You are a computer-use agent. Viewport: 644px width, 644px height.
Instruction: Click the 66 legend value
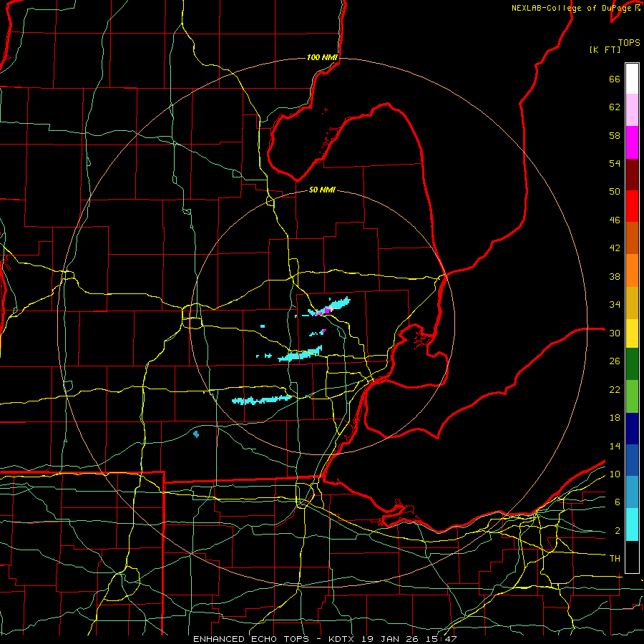coord(615,79)
